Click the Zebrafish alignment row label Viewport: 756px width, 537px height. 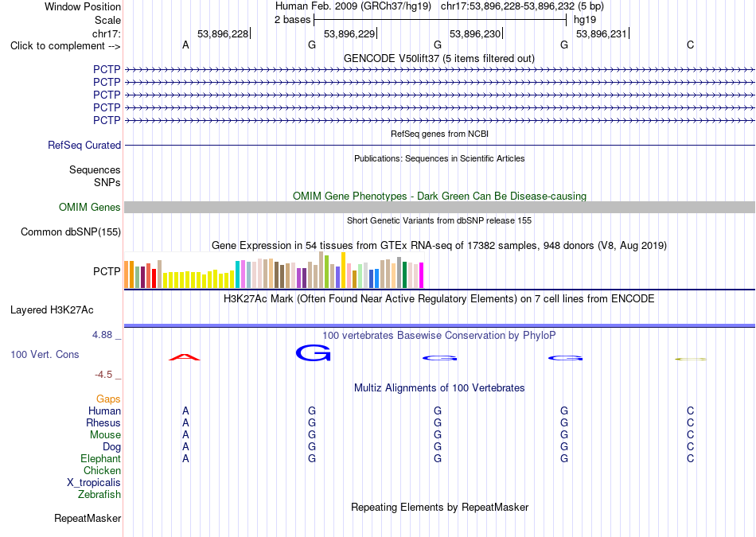[99, 495]
